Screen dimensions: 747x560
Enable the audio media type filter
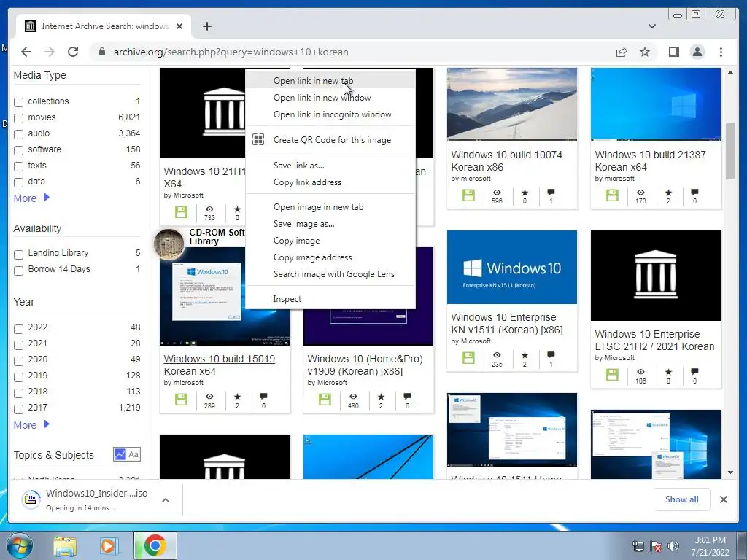click(x=18, y=134)
